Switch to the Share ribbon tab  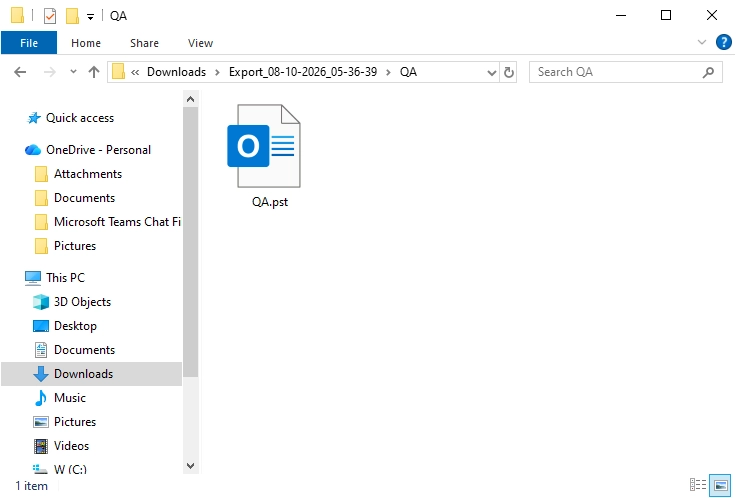click(144, 43)
